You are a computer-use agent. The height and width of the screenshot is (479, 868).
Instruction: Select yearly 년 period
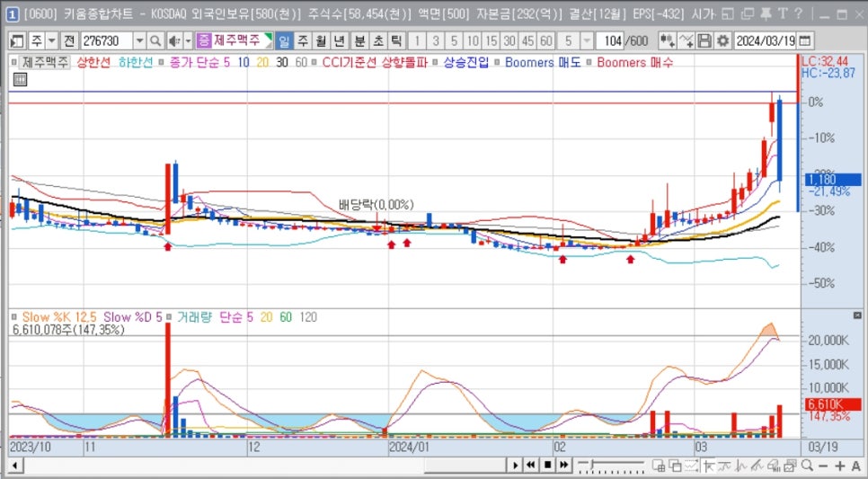(x=340, y=40)
